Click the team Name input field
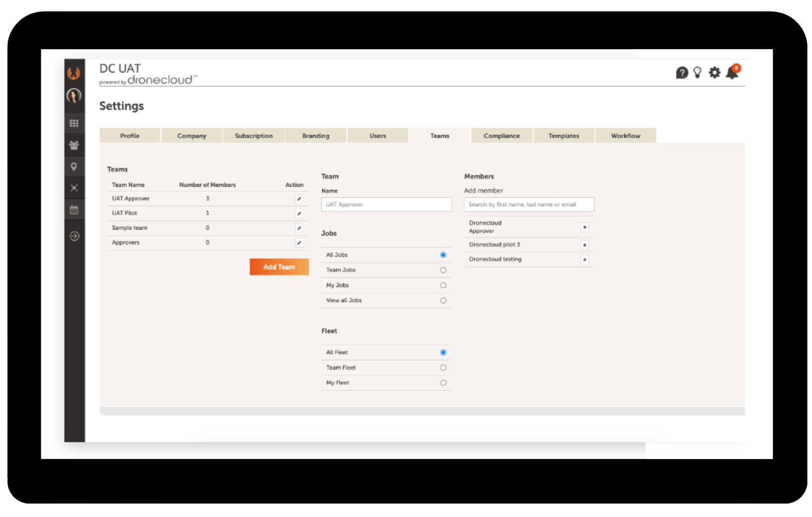812x517 pixels. coord(386,205)
